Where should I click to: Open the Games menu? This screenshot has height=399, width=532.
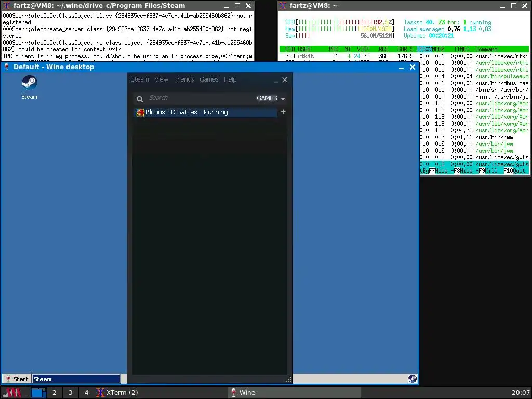(209, 79)
